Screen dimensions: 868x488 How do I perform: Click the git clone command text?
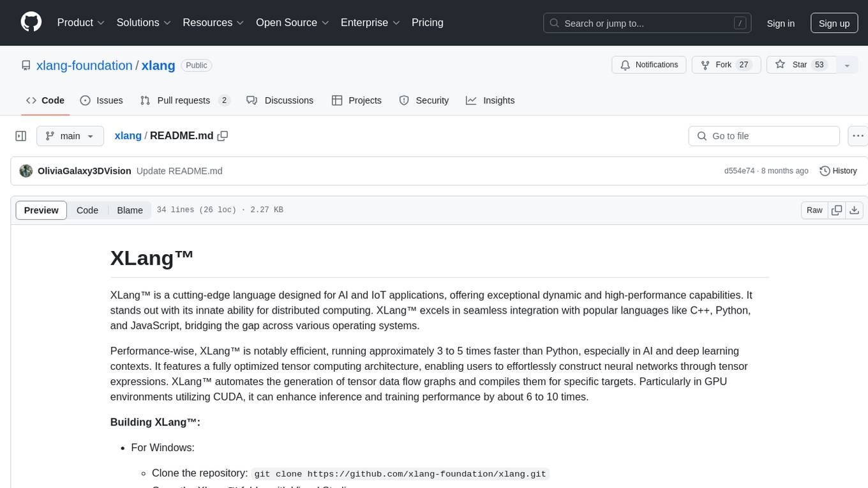click(x=401, y=474)
